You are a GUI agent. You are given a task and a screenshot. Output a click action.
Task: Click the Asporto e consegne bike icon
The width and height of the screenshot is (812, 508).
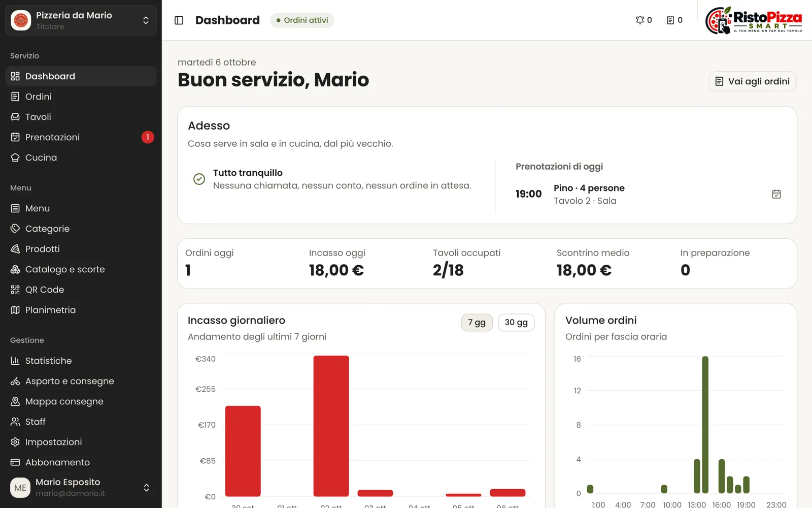pyautogui.click(x=15, y=381)
